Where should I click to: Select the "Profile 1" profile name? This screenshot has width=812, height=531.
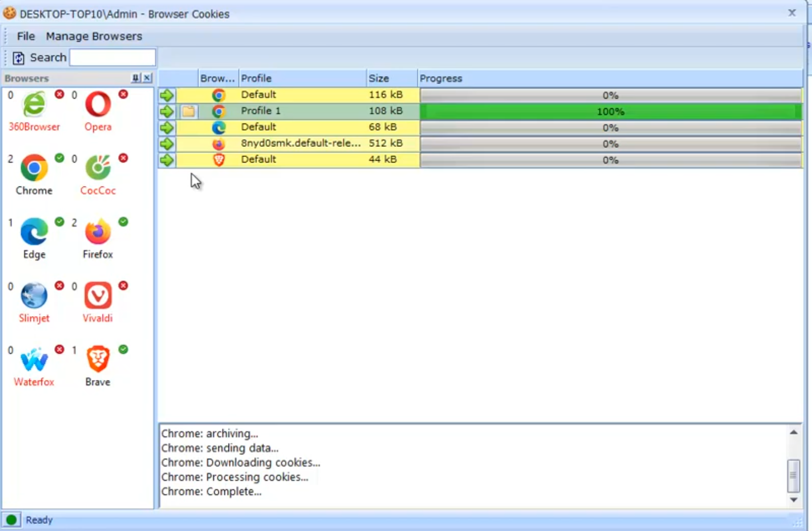(x=261, y=111)
